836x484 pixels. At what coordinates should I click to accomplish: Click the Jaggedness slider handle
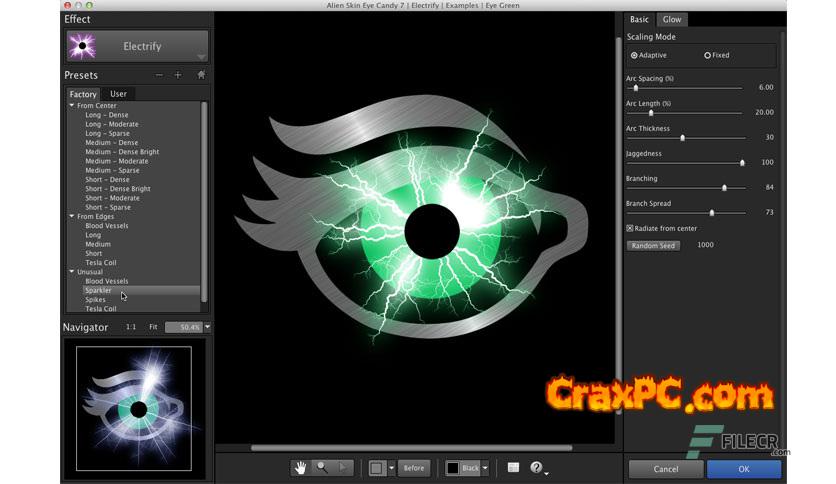click(x=742, y=162)
